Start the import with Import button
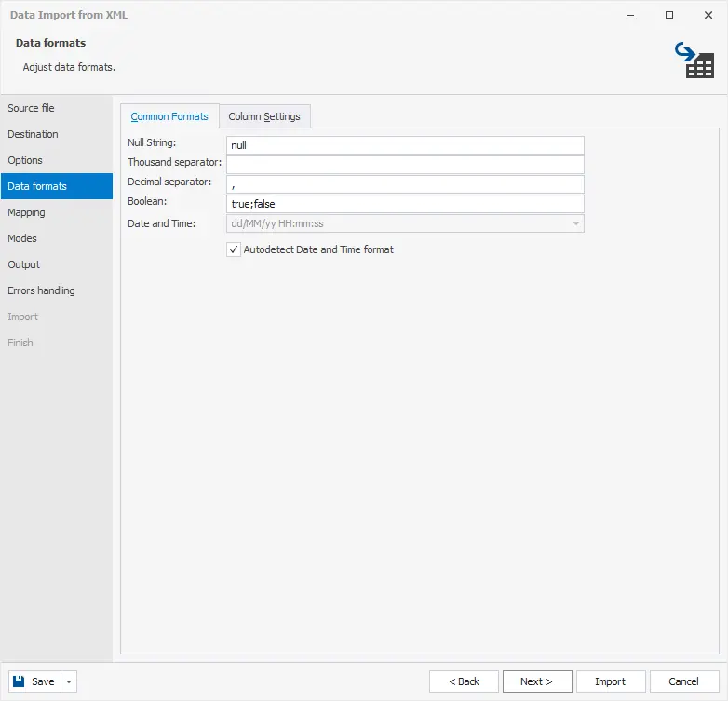 coord(610,681)
